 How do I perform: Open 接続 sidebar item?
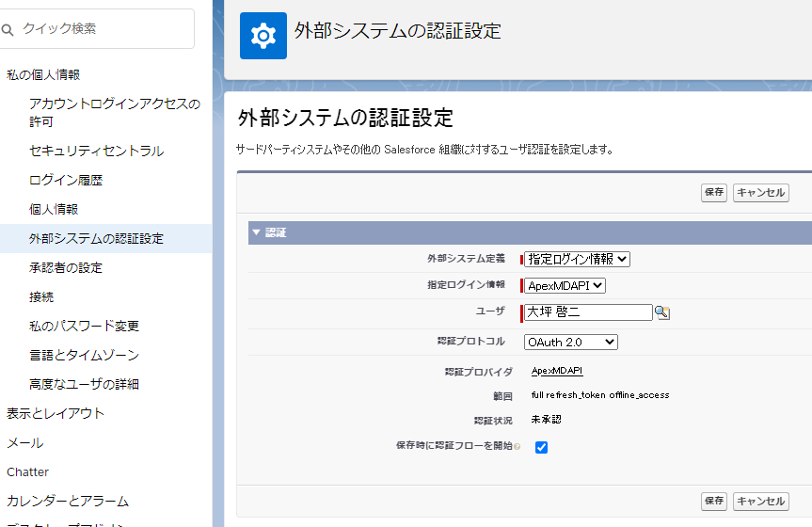coord(41,297)
